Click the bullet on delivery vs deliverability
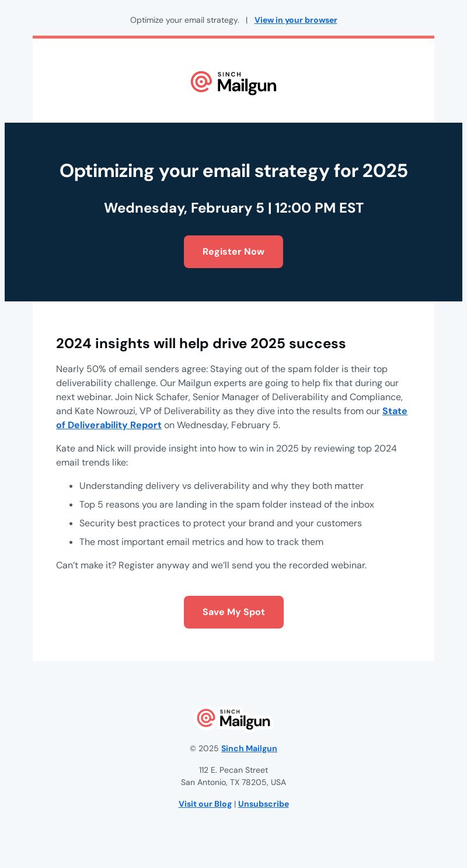The image size is (467, 868). pyautogui.click(x=221, y=486)
